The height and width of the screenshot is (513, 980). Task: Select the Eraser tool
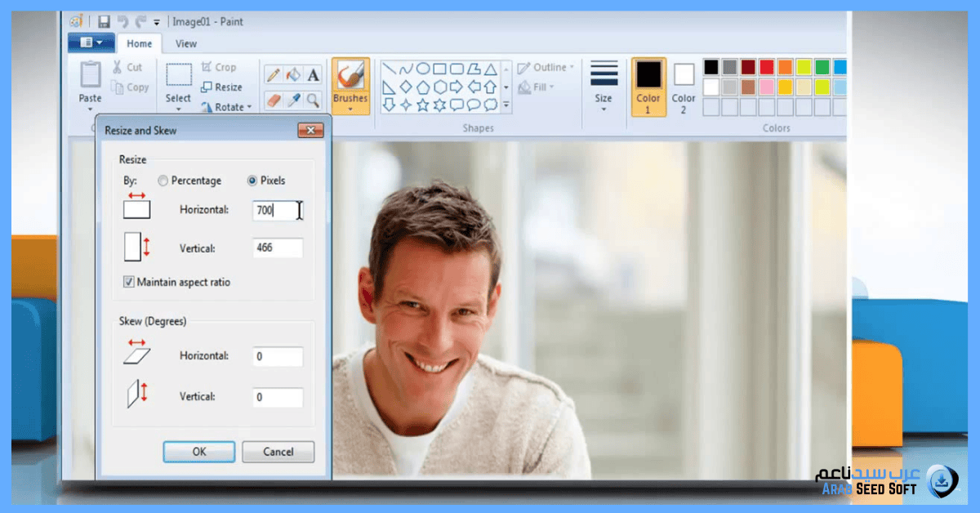click(x=274, y=100)
